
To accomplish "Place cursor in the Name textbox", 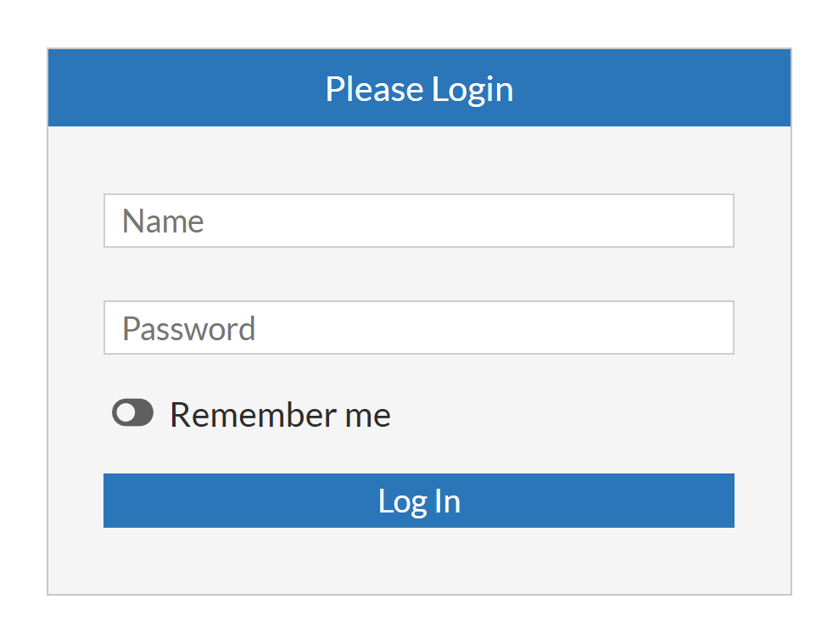I will tap(418, 221).
